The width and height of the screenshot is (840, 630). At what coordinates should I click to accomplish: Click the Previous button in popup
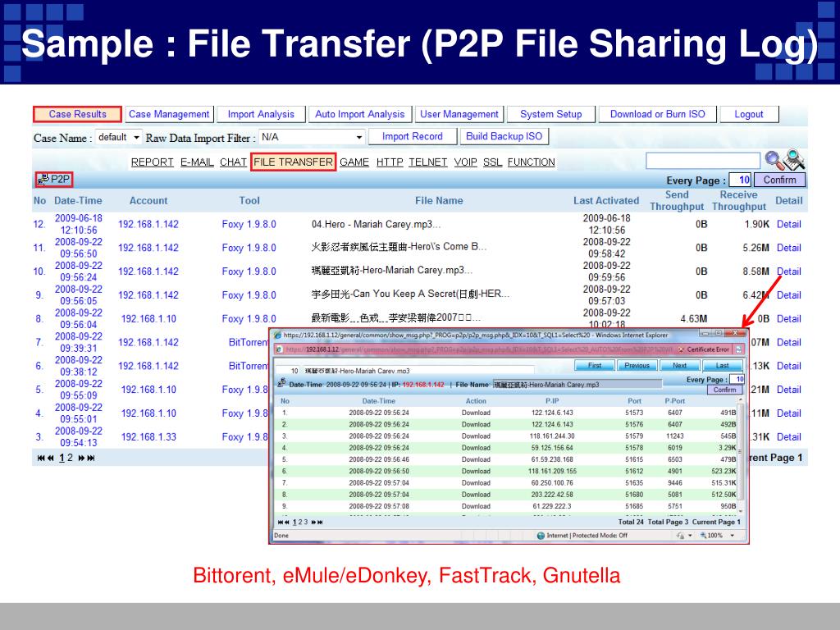pos(637,365)
